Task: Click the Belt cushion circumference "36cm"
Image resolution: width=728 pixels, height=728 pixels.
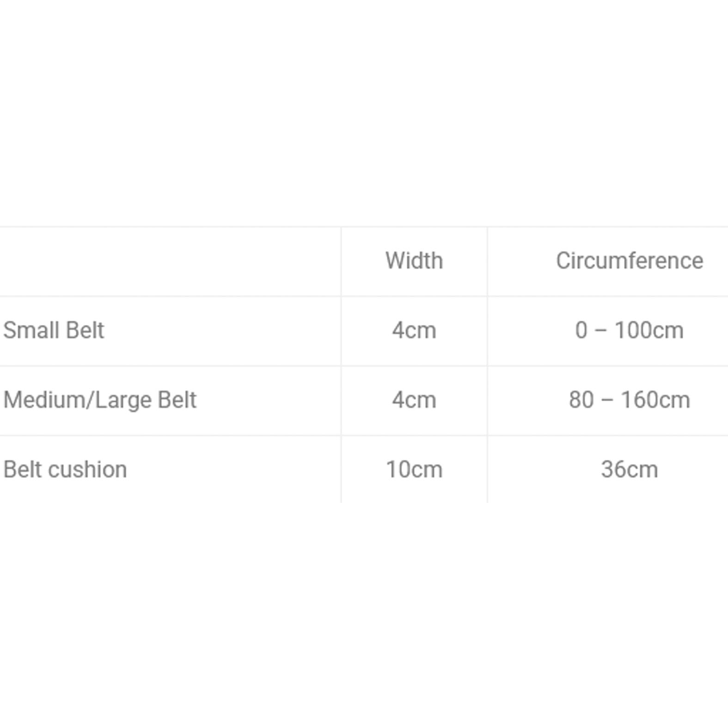Action: pyautogui.click(x=629, y=470)
